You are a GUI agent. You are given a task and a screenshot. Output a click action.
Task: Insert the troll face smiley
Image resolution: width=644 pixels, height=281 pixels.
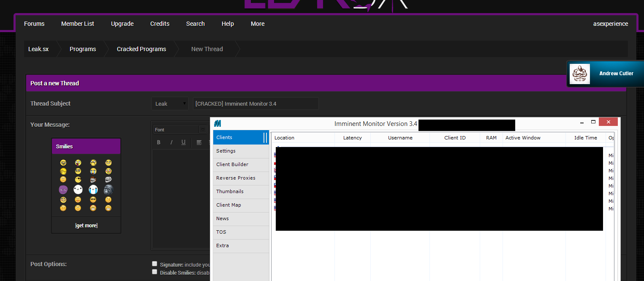(x=109, y=180)
